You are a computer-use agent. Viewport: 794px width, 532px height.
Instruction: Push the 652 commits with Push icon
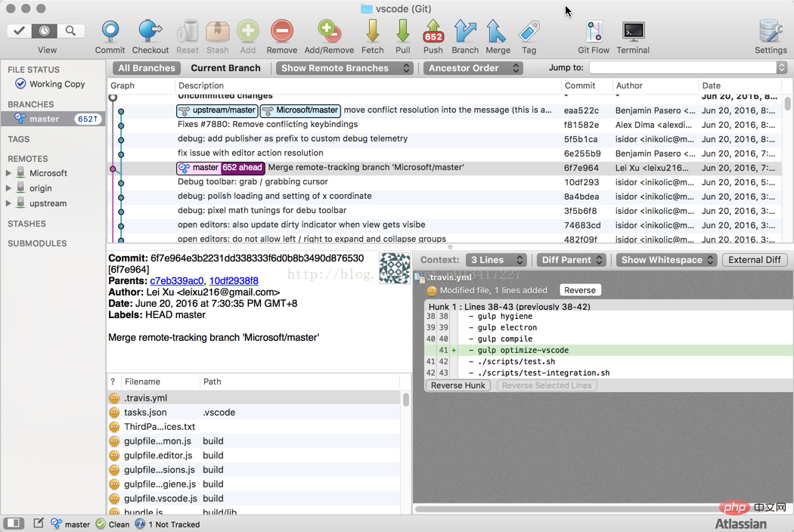coord(433,31)
